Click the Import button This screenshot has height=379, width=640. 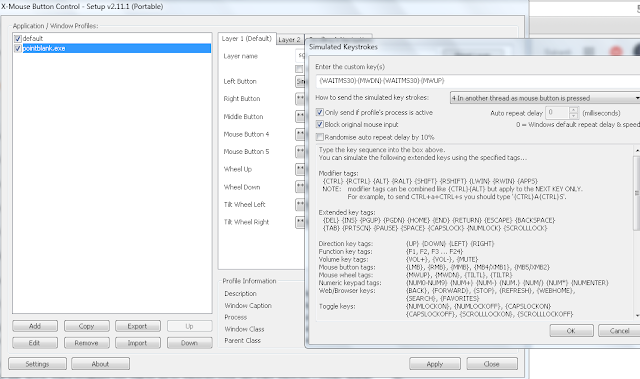click(x=138, y=343)
